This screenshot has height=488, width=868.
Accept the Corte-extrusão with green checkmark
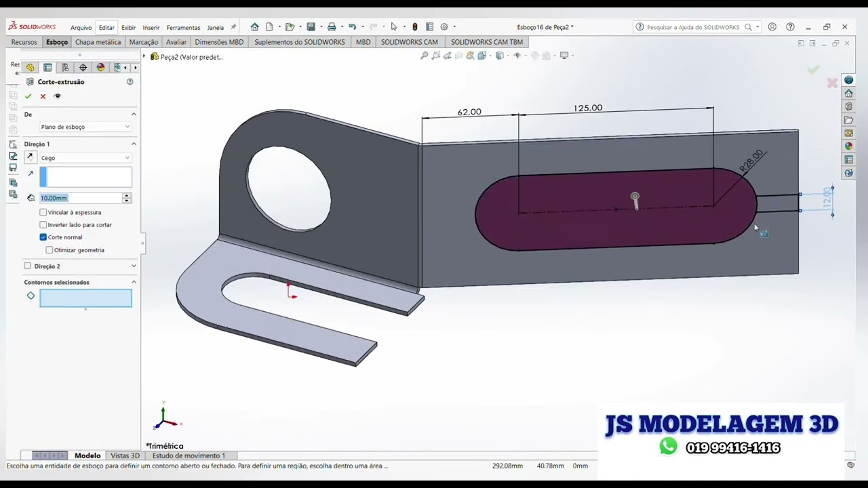pyautogui.click(x=28, y=96)
